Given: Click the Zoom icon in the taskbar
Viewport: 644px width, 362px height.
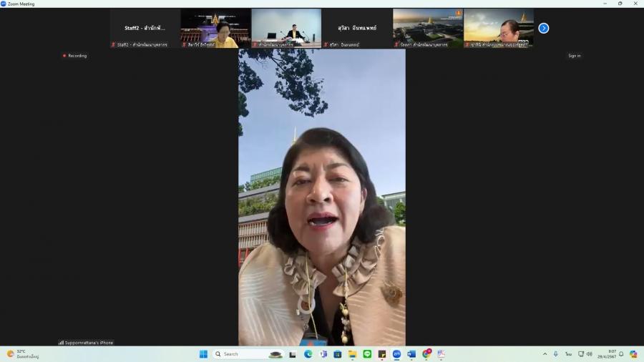Looking at the screenshot, I should (x=396, y=354).
